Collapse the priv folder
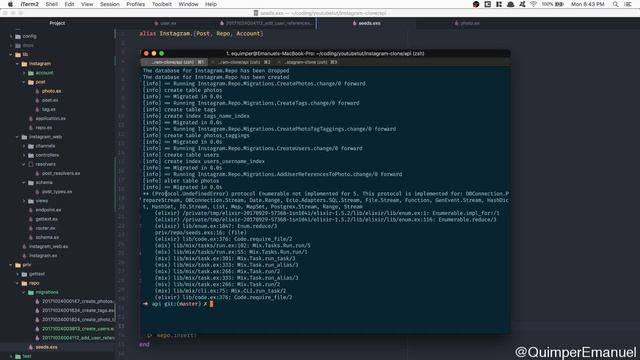The width and height of the screenshot is (640, 360). pyautogui.click(x=11, y=265)
